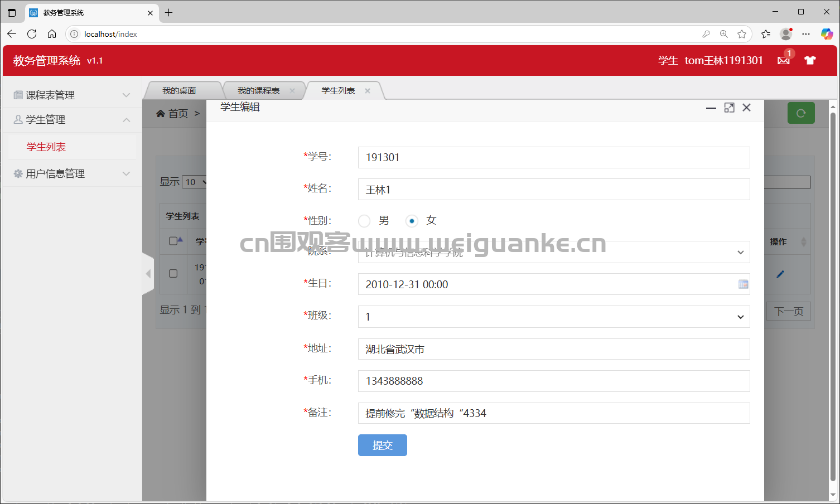The height and width of the screenshot is (504, 840).
Task: Open 学生列表 in the sidebar
Action: point(46,147)
